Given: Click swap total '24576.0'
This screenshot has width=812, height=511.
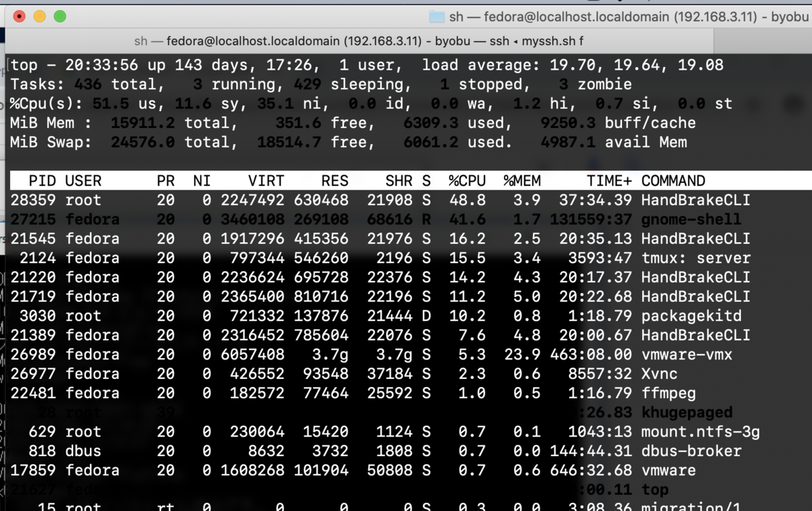Looking at the screenshot, I should pos(143,142).
